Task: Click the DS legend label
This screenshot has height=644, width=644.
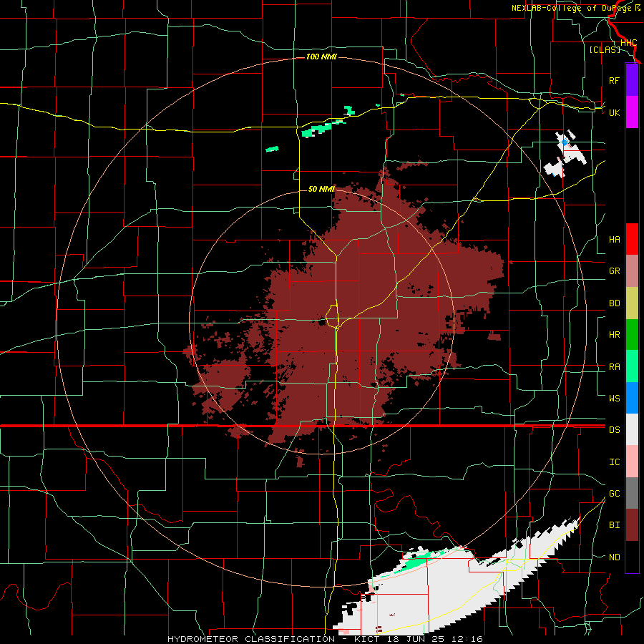Action: coord(614,430)
